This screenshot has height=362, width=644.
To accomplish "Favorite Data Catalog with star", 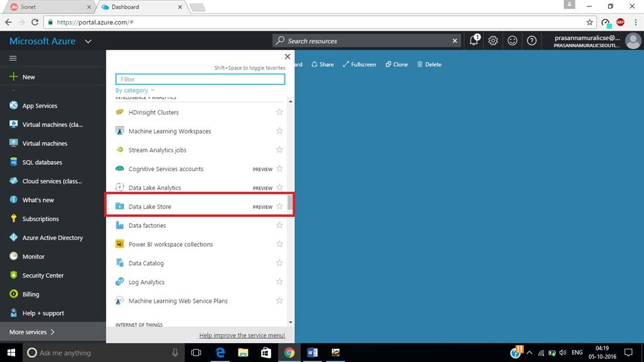I will 279,263.
